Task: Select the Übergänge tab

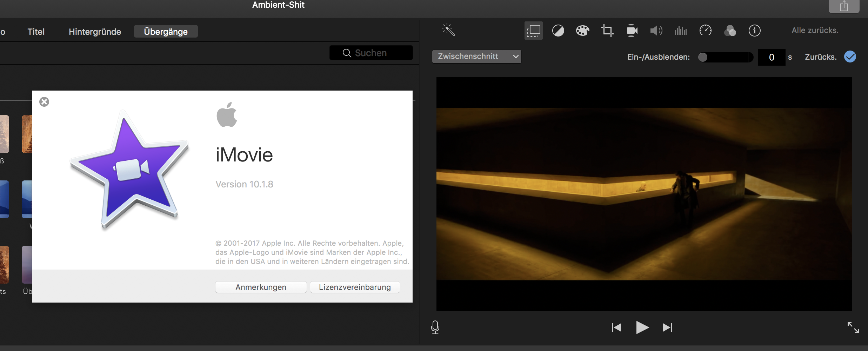Action: tap(166, 31)
